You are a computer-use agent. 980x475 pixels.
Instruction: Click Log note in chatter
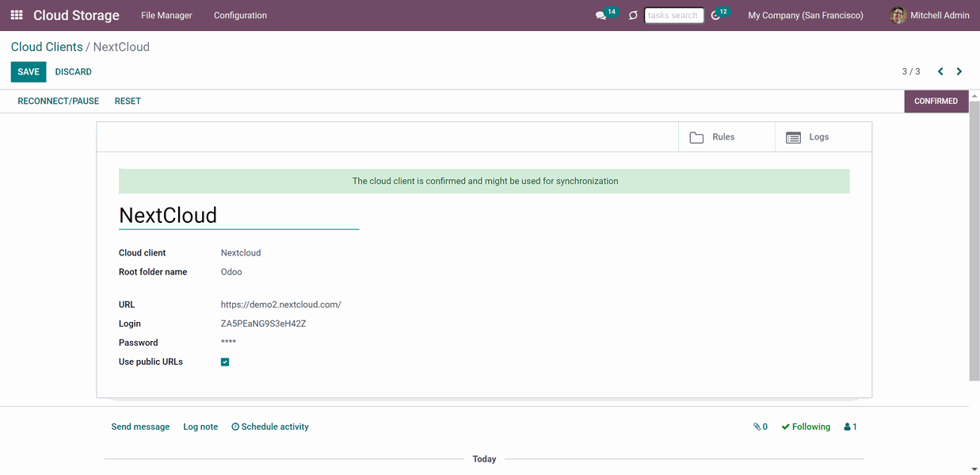tap(200, 427)
